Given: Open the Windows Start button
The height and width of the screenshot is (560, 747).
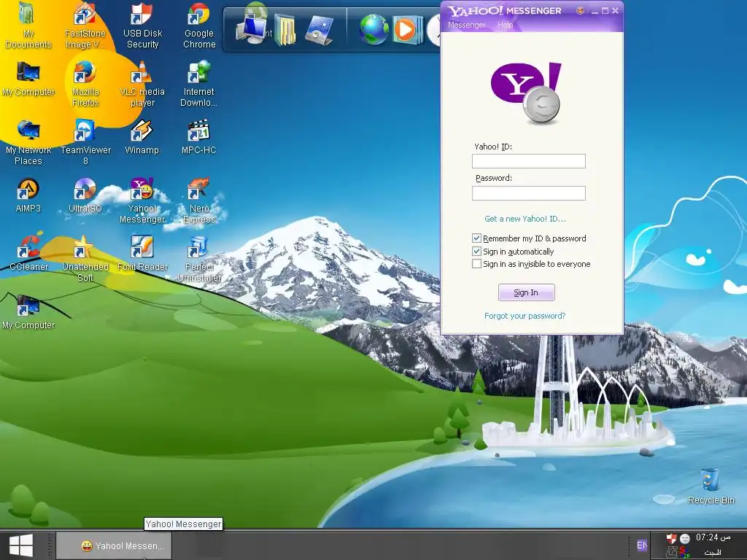Looking at the screenshot, I should [21, 545].
